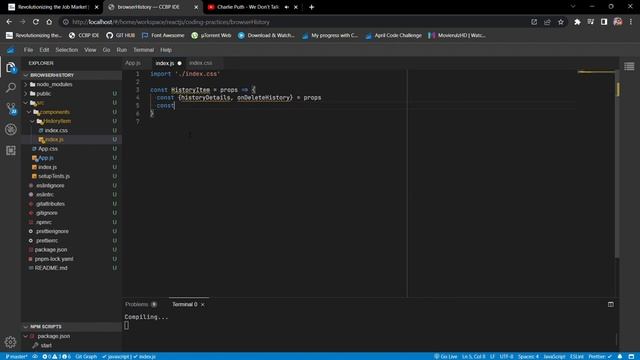Viewport: 640px width, 360px height.
Task: Open the Go menu
Action: tap(106, 50)
